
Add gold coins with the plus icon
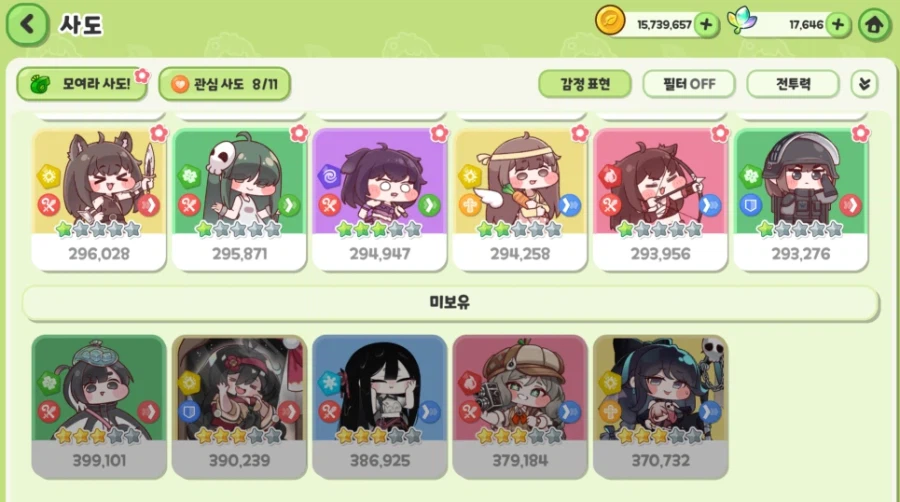tap(707, 25)
